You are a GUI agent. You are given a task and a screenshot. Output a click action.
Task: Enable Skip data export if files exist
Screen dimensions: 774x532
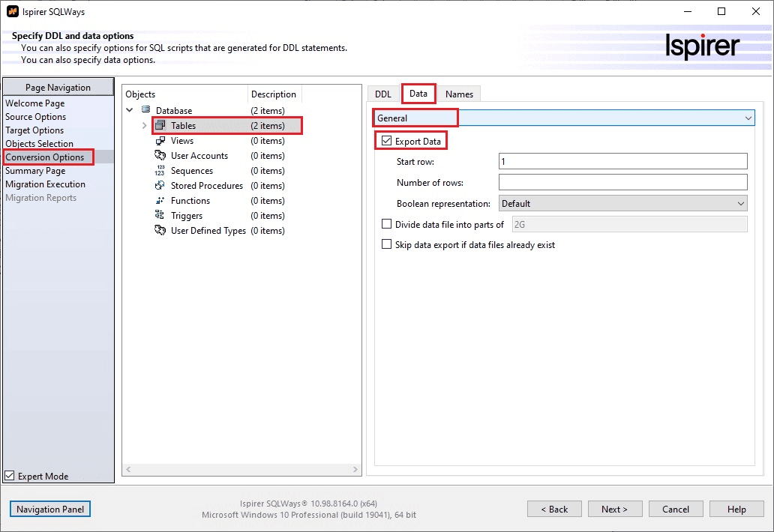[387, 244]
